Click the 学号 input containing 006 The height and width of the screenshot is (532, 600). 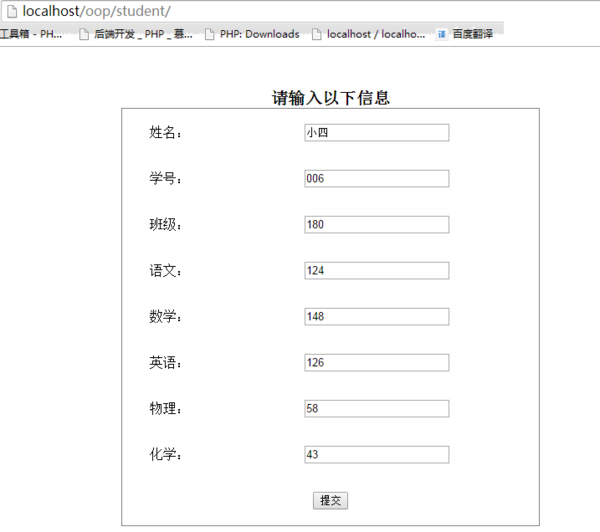click(377, 178)
